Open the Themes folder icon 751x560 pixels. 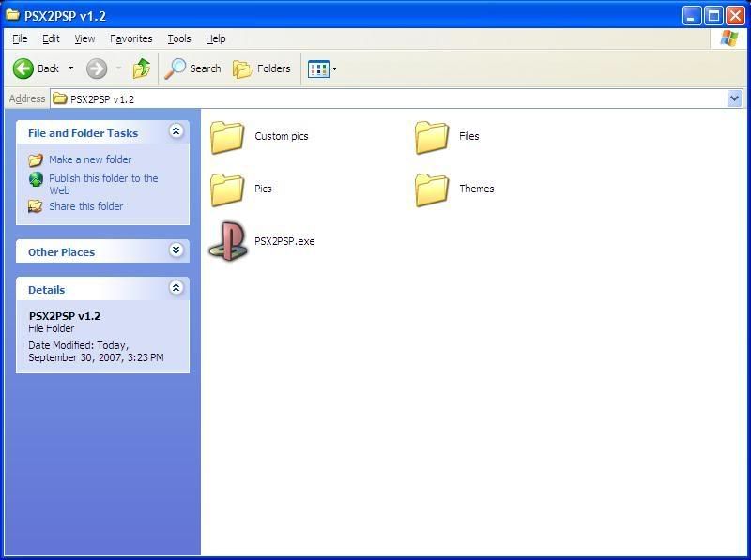click(x=432, y=189)
